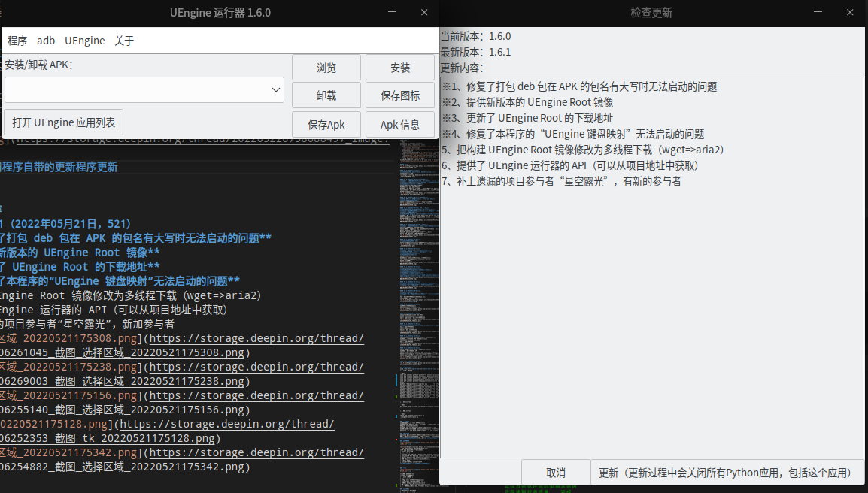Click the editor line mentioning wget=>aria2

point(131,295)
